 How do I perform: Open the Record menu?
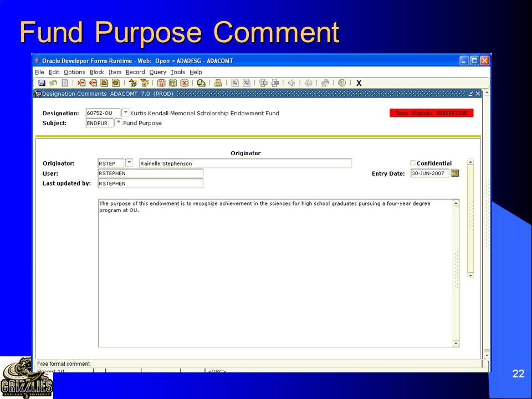(135, 72)
